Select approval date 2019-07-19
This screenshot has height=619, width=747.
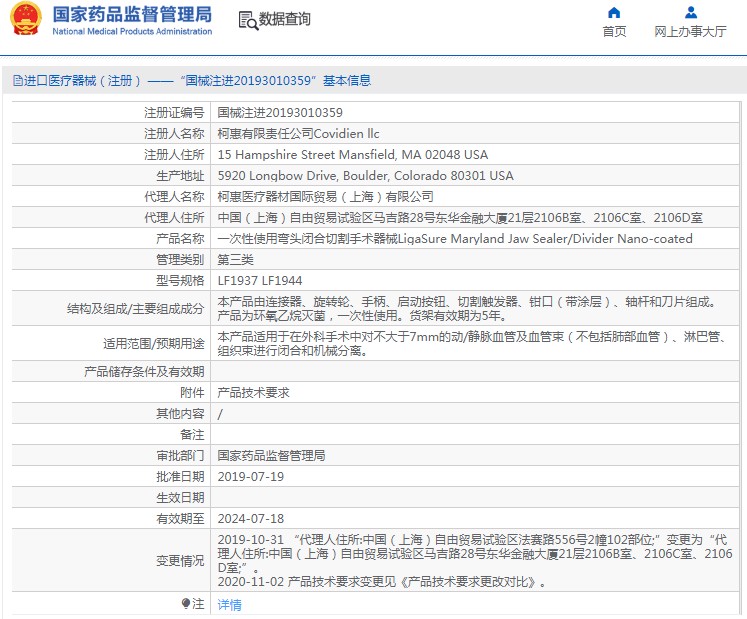coord(251,477)
